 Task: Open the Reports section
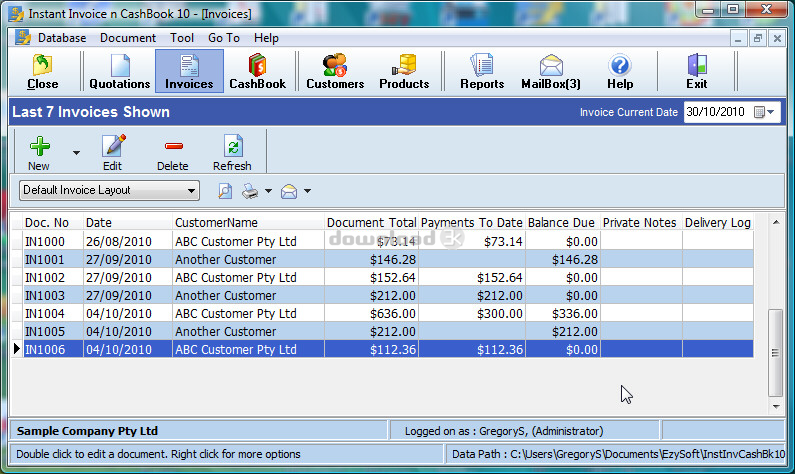point(482,71)
